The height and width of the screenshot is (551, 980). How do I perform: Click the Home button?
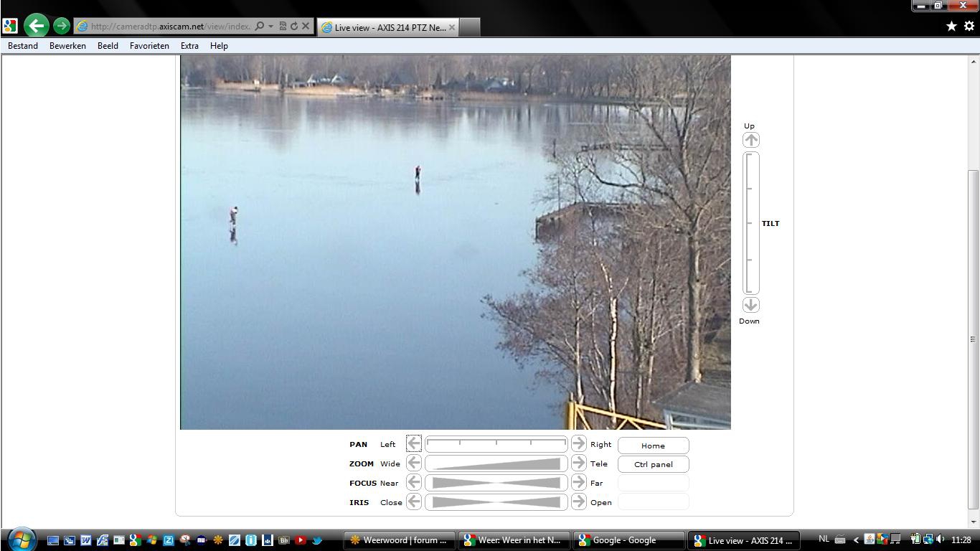coord(653,446)
